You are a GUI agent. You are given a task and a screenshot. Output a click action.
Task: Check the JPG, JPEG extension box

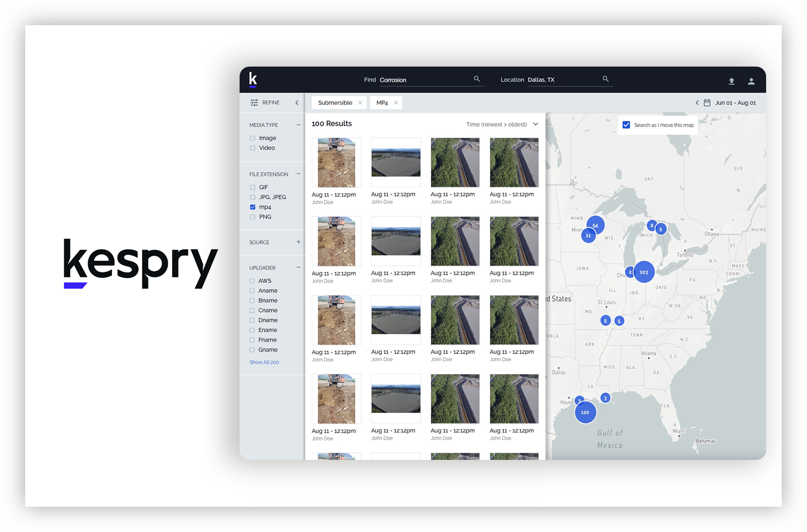(x=253, y=197)
